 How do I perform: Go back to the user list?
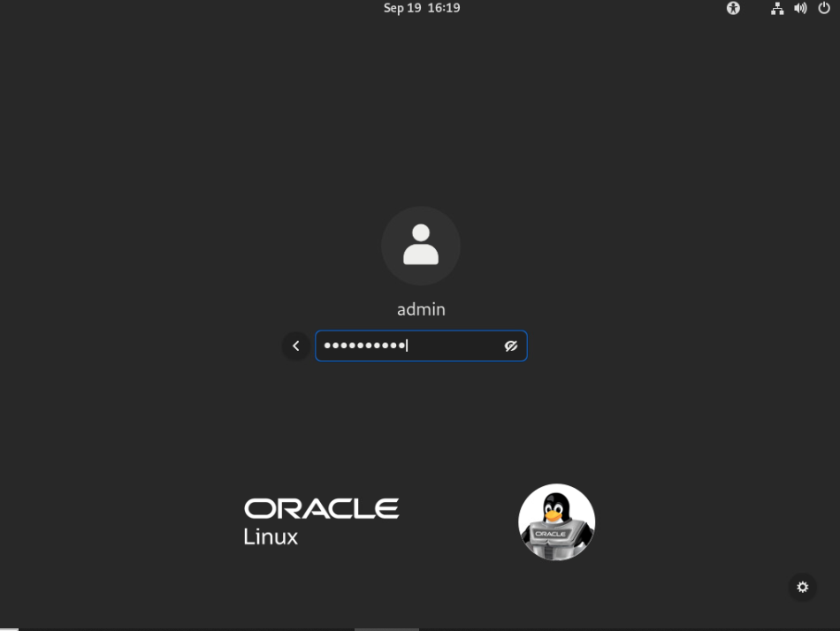296,346
